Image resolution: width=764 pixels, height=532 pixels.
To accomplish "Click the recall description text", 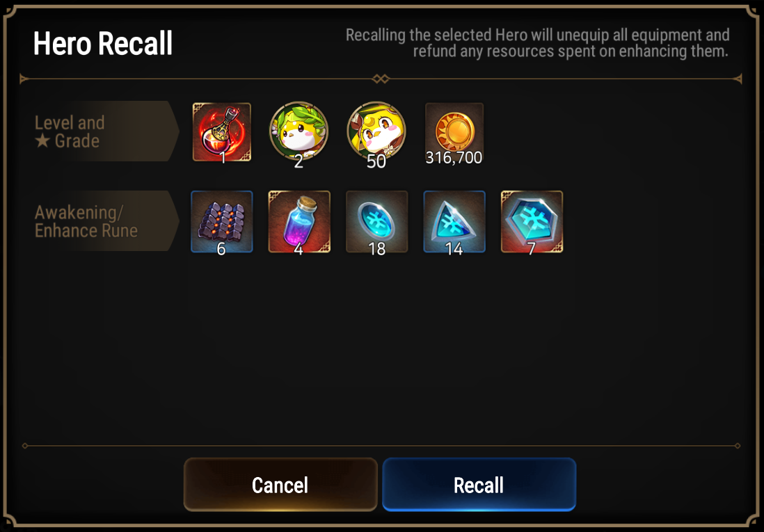I will tap(537, 43).
